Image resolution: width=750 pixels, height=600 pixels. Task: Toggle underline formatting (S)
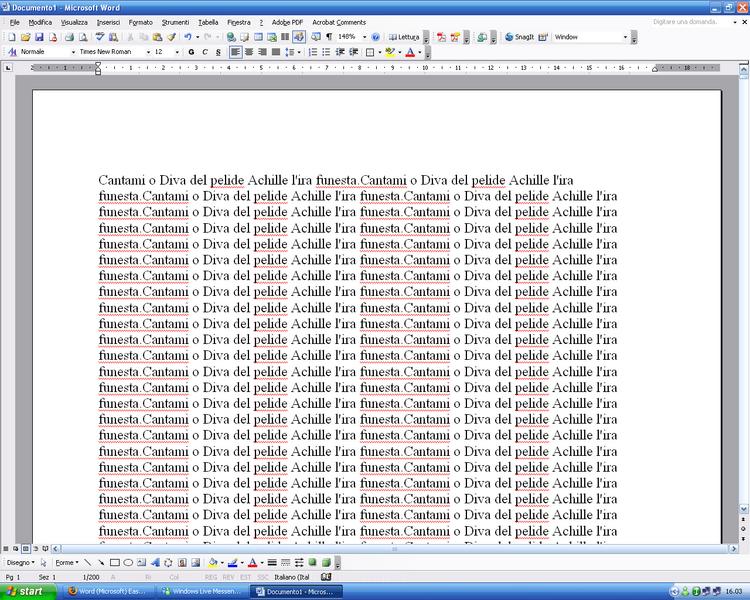click(218, 52)
